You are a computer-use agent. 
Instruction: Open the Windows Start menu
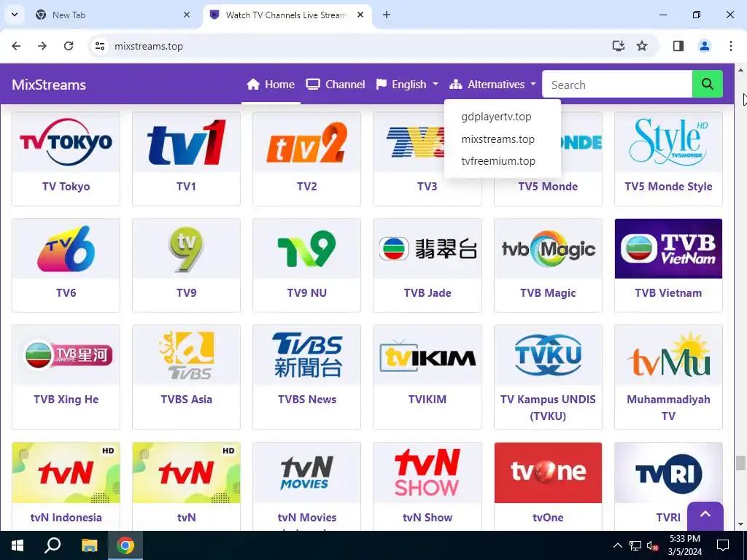click(18, 545)
